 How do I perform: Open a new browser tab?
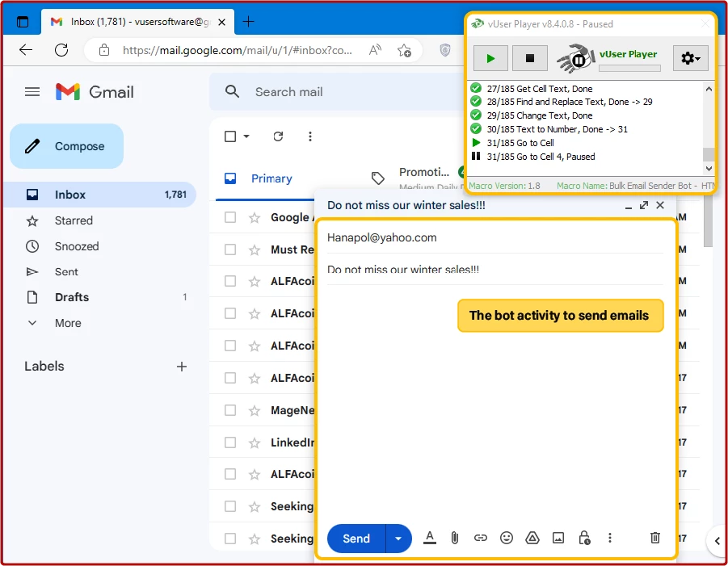pos(248,21)
